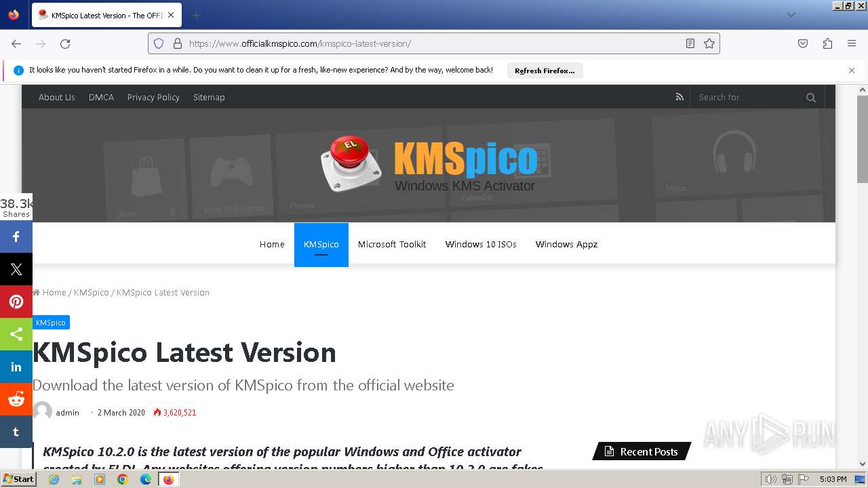Open the site RSS feed icon
This screenshot has height=488, width=868.
(x=679, y=97)
